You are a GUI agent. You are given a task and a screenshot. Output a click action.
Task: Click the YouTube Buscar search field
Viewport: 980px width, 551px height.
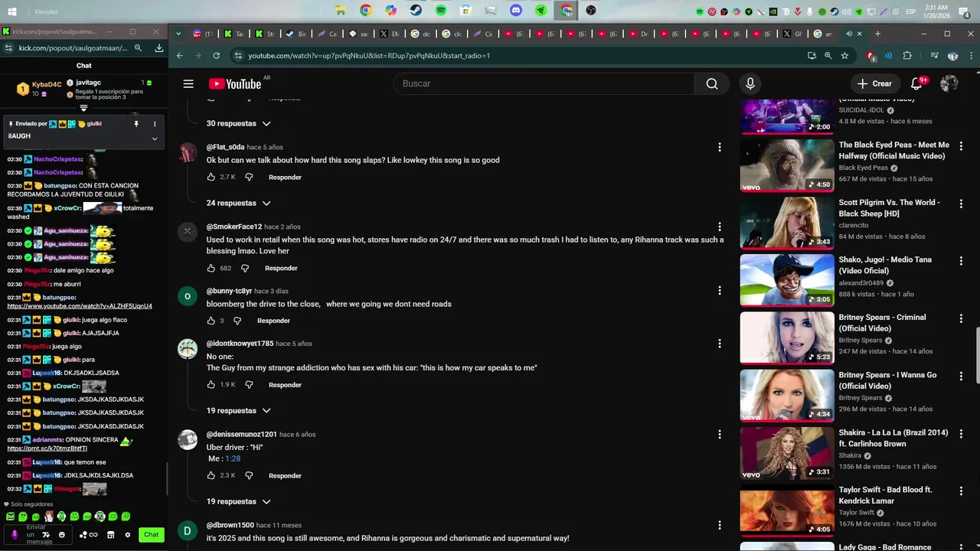pyautogui.click(x=544, y=83)
